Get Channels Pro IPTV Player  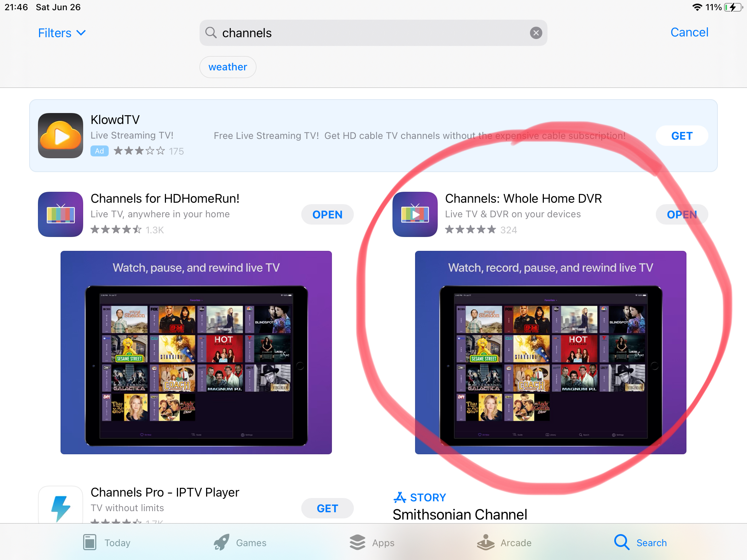(x=327, y=508)
